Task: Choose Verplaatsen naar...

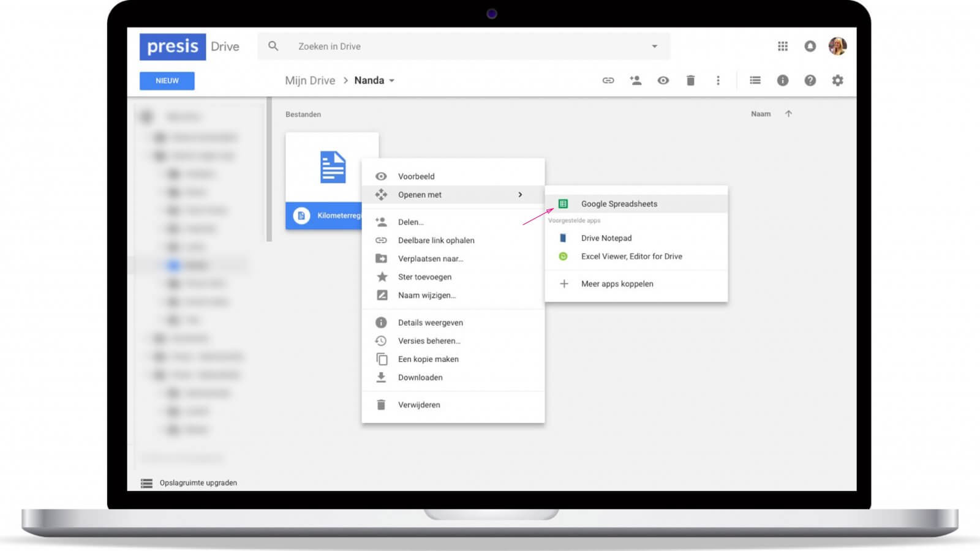Action: point(453,258)
